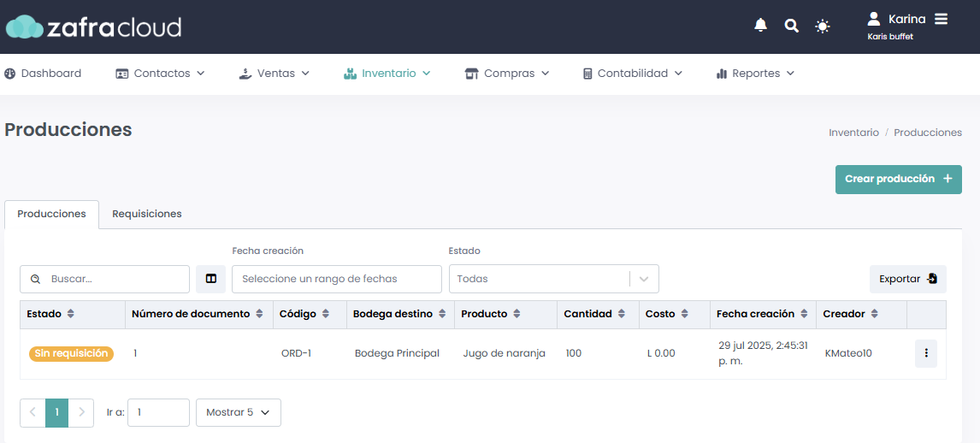
Task: Toggle the light/dark theme sun icon
Action: click(x=824, y=27)
